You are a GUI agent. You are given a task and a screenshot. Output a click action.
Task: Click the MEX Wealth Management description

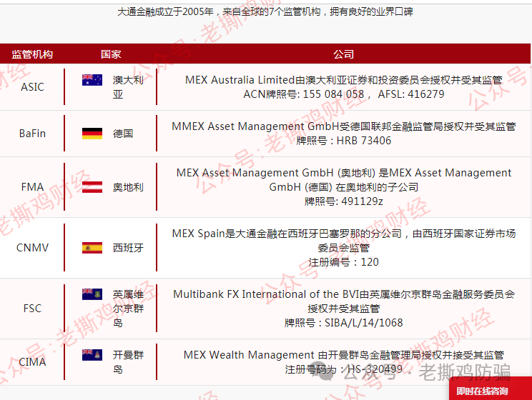click(x=343, y=354)
